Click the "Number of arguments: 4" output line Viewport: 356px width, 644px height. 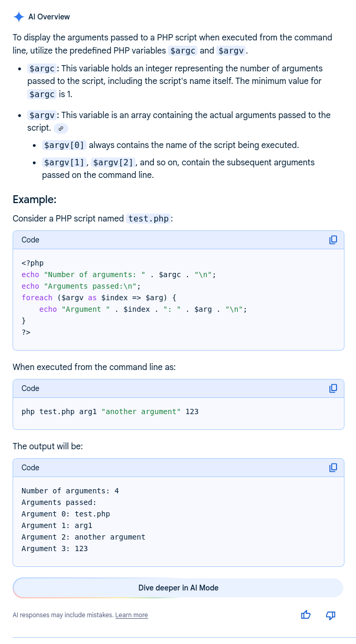click(x=70, y=491)
